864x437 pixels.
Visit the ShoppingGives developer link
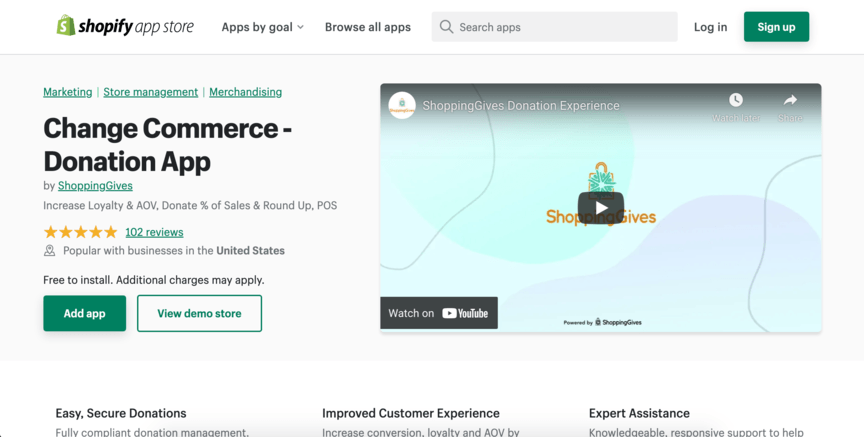[x=95, y=186]
